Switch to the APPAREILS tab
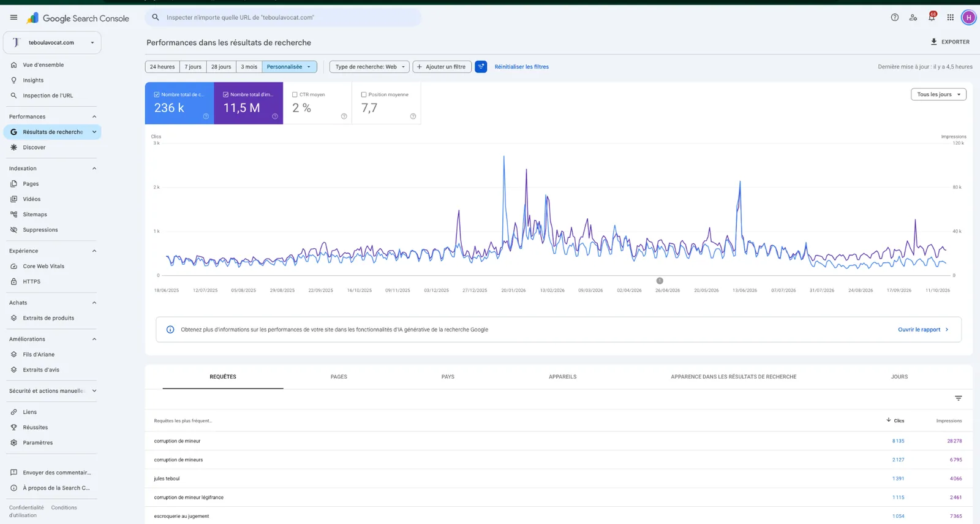The width and height of the screenshot is (980, 524). point(563,377)
